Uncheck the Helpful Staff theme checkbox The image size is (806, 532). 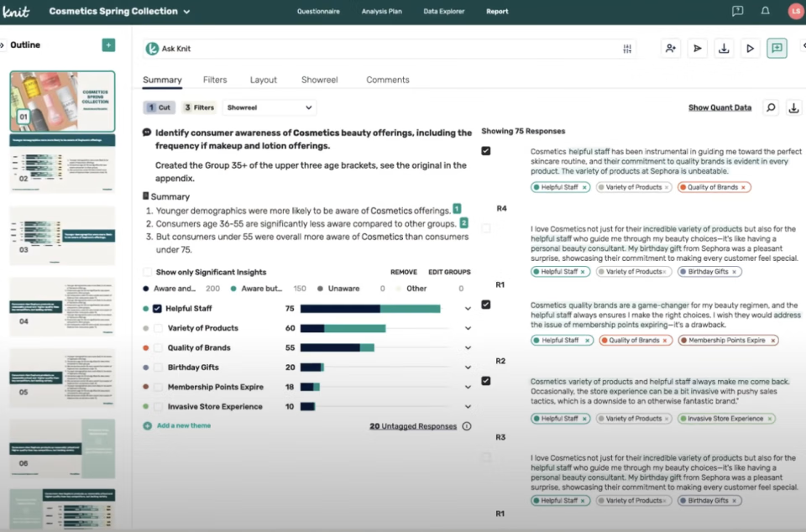(x=157, y=309)
